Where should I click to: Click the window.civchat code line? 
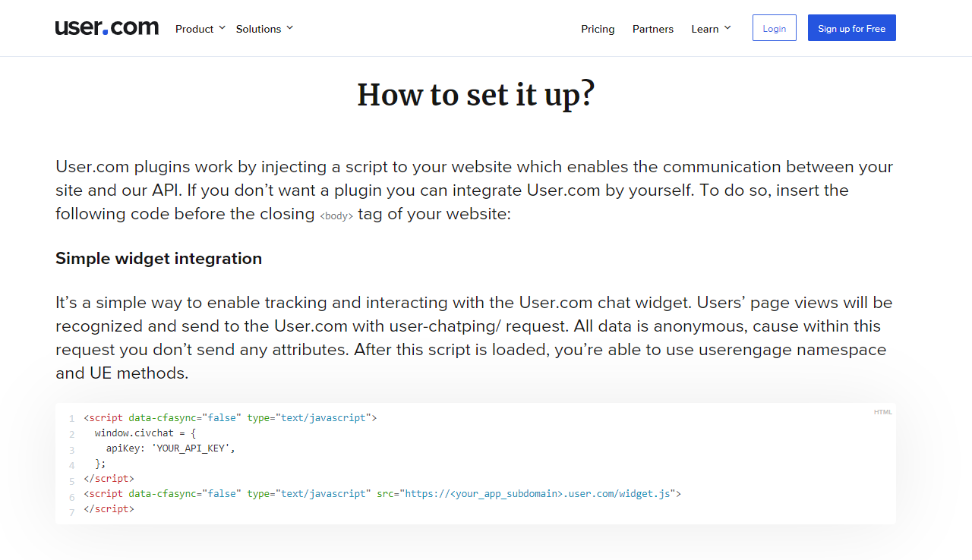[146, 433]
